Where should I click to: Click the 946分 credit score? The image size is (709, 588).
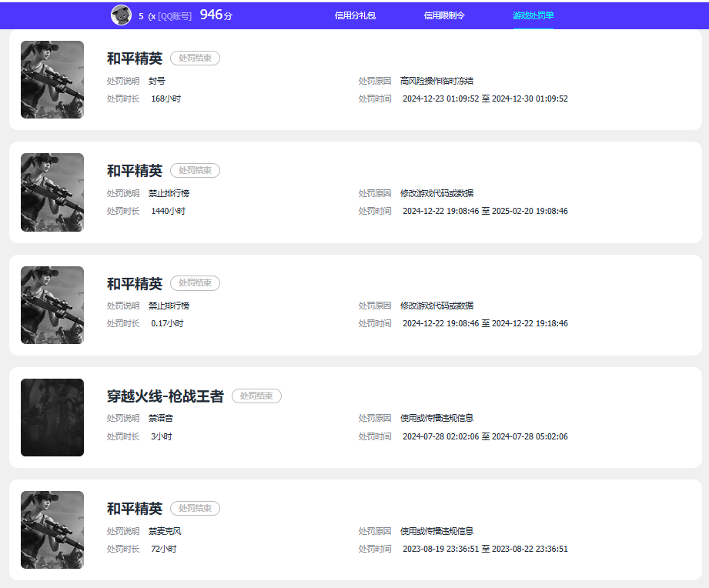(x=216, y=15)
